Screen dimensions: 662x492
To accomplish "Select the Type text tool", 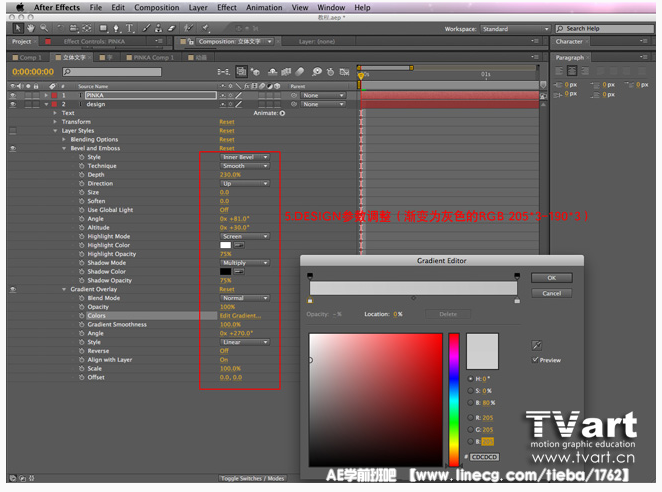I will pos(130,28).
